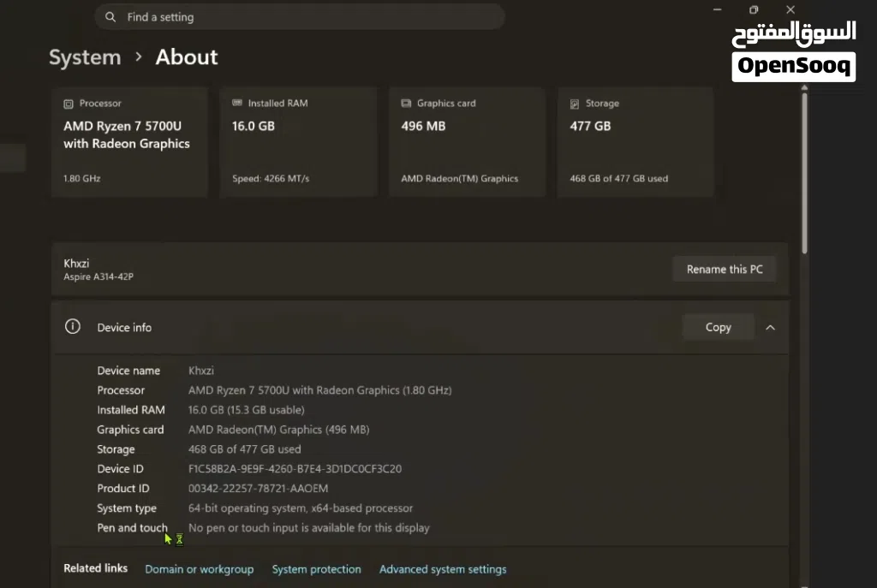Viewport: 877px width, 588px height.
Task: Open Domain or workgroup link
Action: [199, 569]
